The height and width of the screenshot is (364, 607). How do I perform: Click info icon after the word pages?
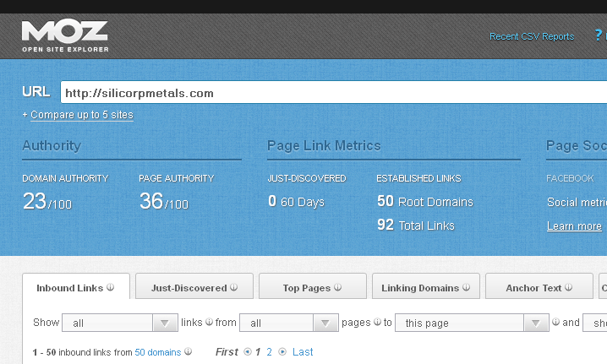tap(377, 322)
